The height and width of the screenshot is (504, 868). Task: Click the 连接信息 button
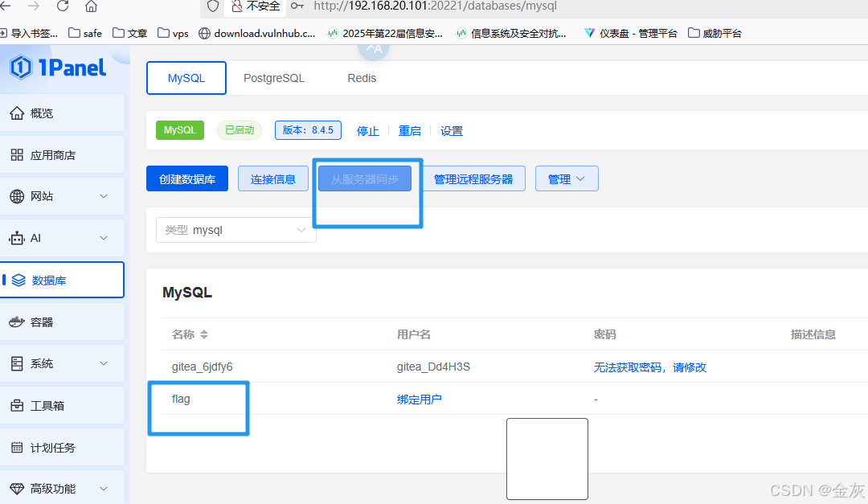coord(273,178)
